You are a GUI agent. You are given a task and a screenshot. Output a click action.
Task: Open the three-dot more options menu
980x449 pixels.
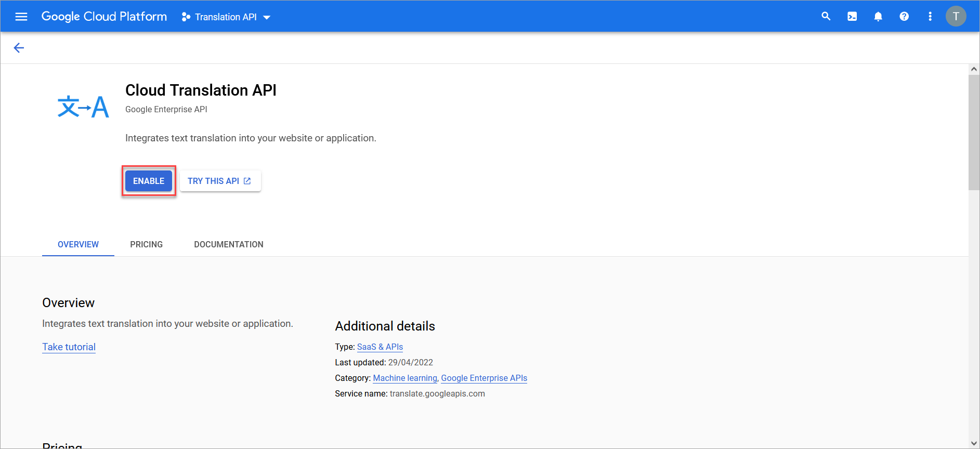click(930, 17)
